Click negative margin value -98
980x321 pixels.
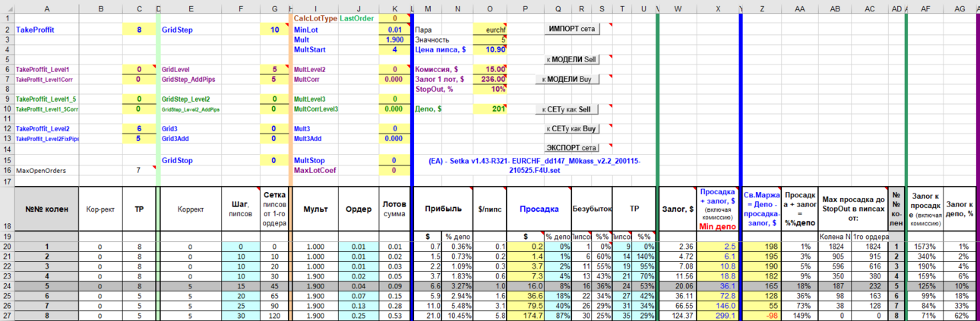coord(762,316)
